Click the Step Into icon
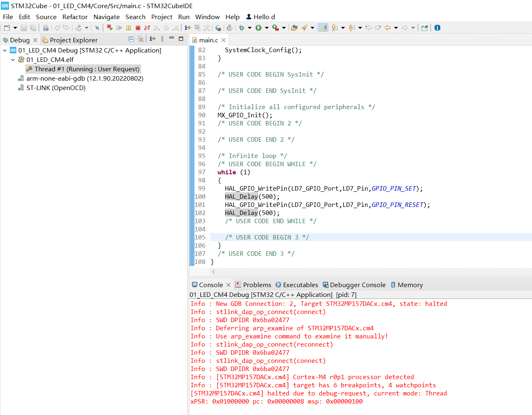Screen dimensions: 532x415 157,28
